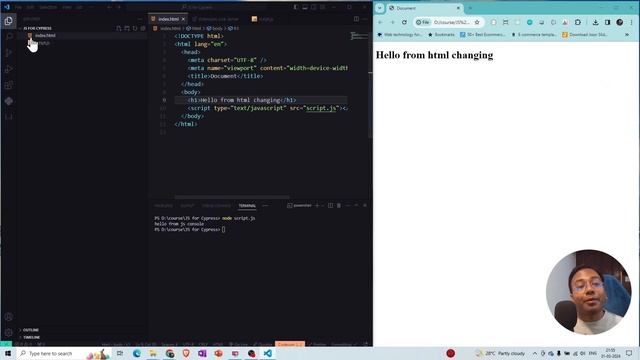
Task: Split the editor to the right
Action: click(356, 19)
